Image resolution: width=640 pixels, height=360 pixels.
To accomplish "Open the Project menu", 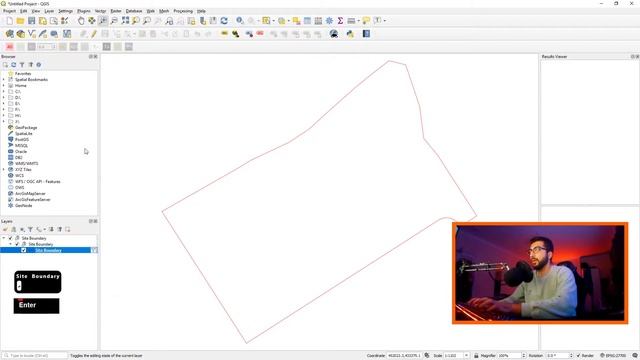I will point(9,11).
